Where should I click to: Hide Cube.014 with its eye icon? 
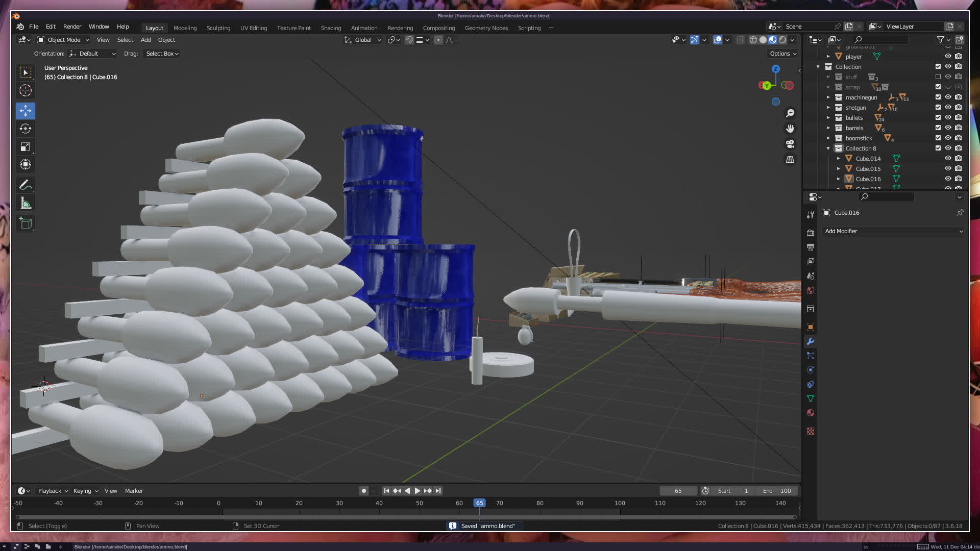pyautogui.click(x=948, y=159)
